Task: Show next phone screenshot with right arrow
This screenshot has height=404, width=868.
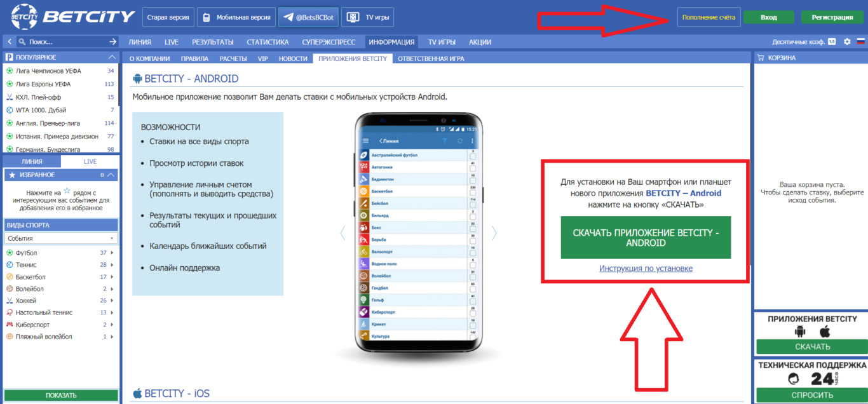Action: [494, 233]
